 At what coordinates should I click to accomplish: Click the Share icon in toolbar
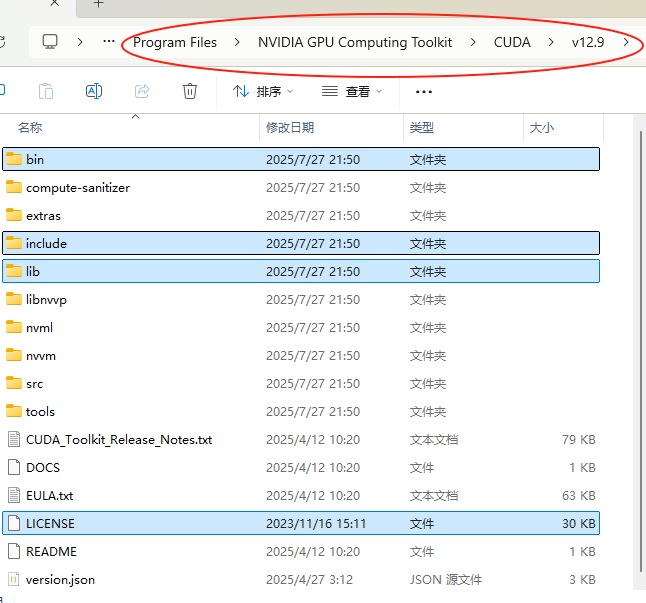coord(142,91)
